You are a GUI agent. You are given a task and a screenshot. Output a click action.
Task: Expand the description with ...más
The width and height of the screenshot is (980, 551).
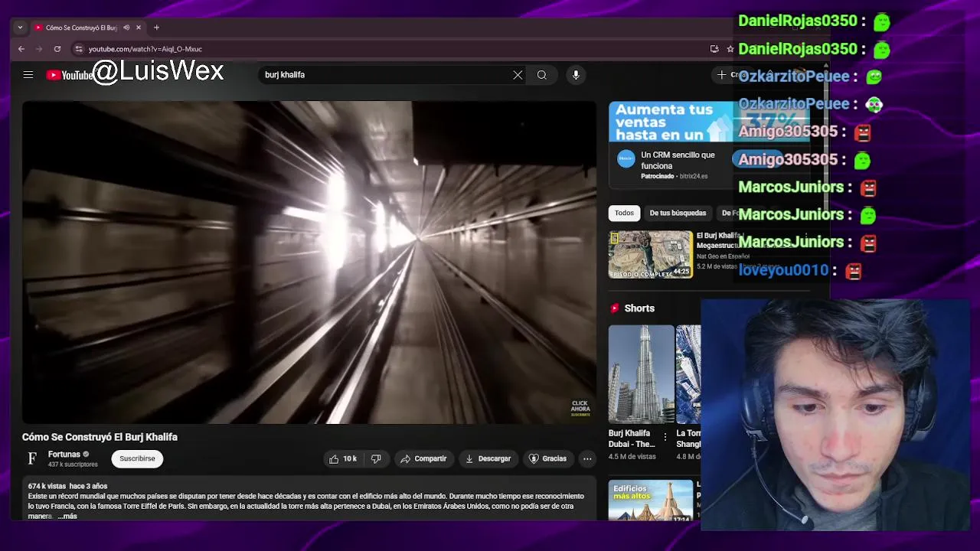(x=67, y=517)
